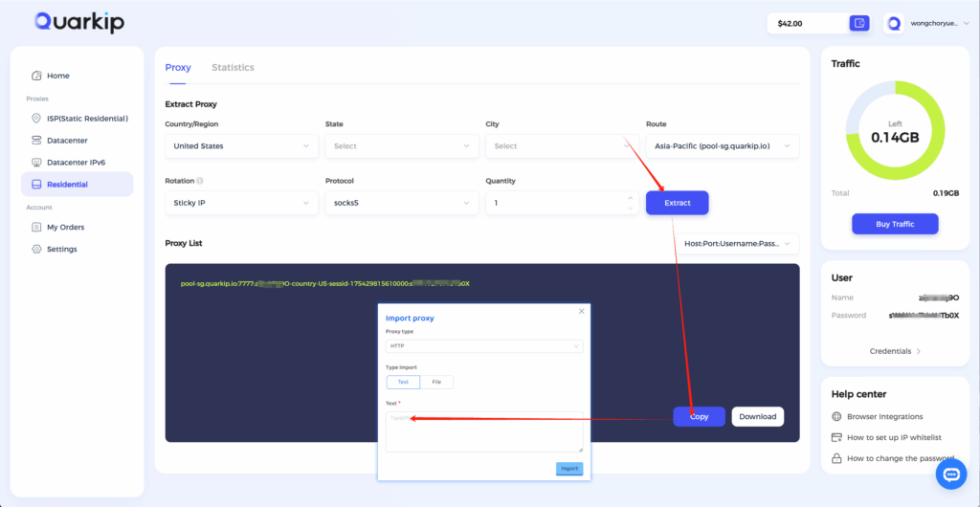
Task: Click the IP whitelist card icon
Action: (x=836, y=438)
